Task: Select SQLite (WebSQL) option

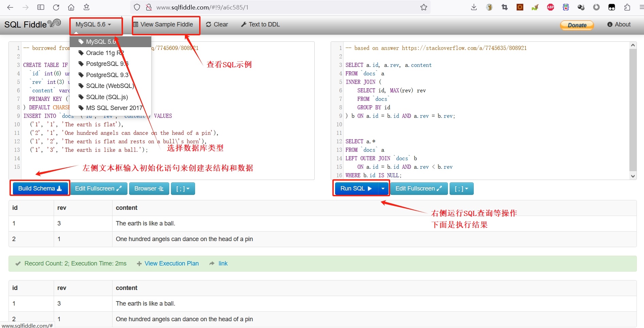Action: 110,86
